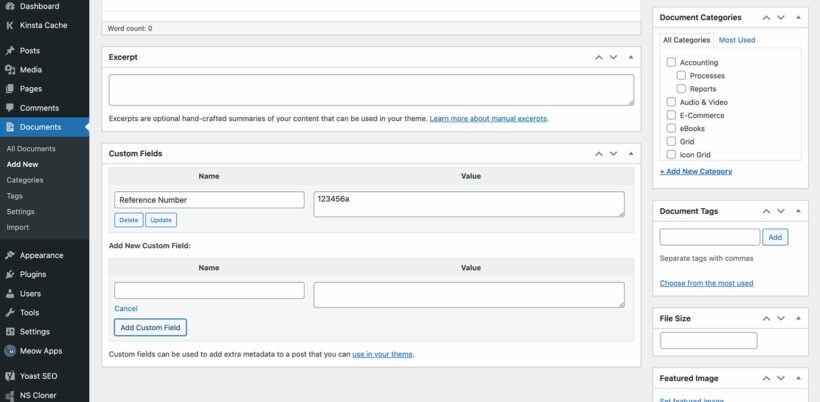Open Categories under Documents menu
Viewport: 820px width, 402px height.
pyautogui.click(x=25, y=180)
